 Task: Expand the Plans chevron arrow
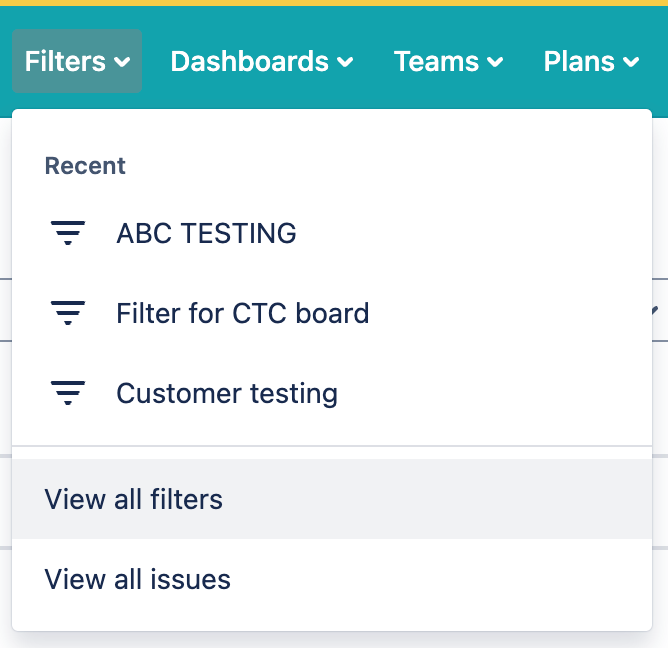coord(631,63)
